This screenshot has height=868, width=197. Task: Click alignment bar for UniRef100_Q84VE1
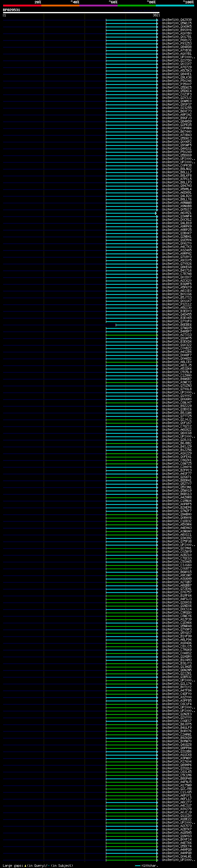(x=132, y=74)
